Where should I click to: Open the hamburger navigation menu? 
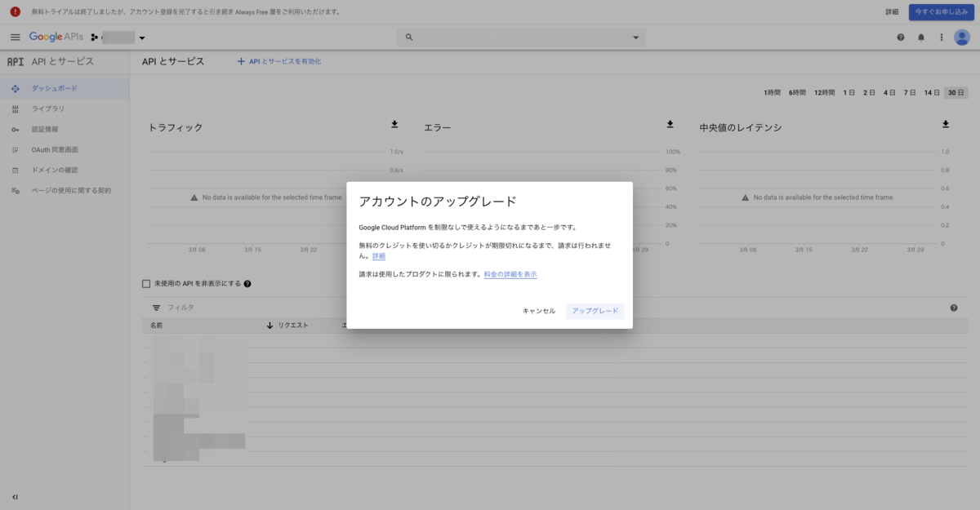[x=15, y=38]
